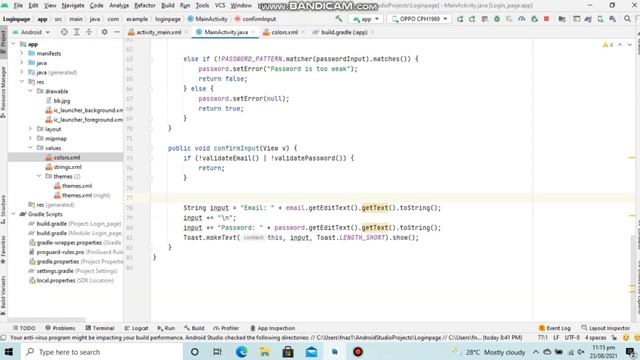Click Attach Debugger to Android Process icon
The image size is (640, 360).
(534, 19)
